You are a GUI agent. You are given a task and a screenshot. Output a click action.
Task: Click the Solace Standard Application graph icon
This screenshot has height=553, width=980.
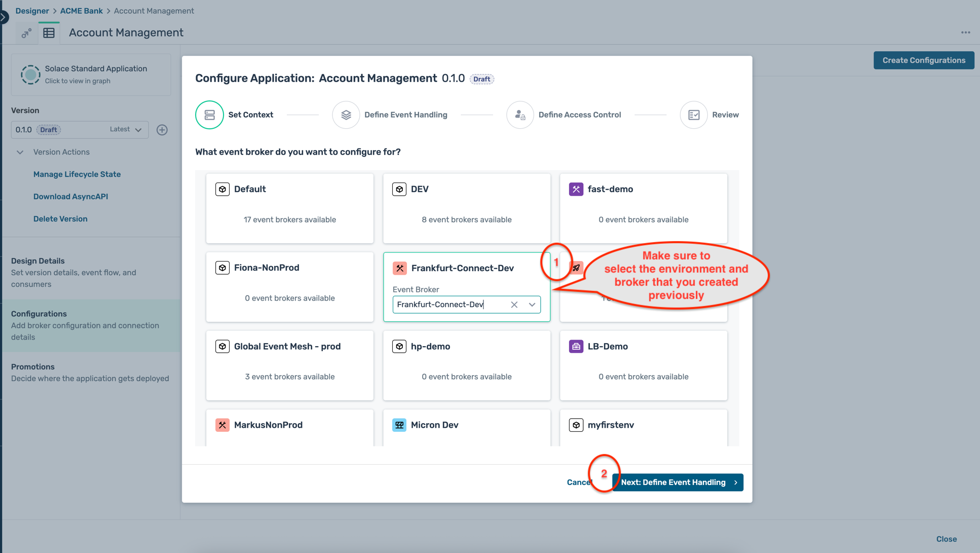(x=30, y=75)
